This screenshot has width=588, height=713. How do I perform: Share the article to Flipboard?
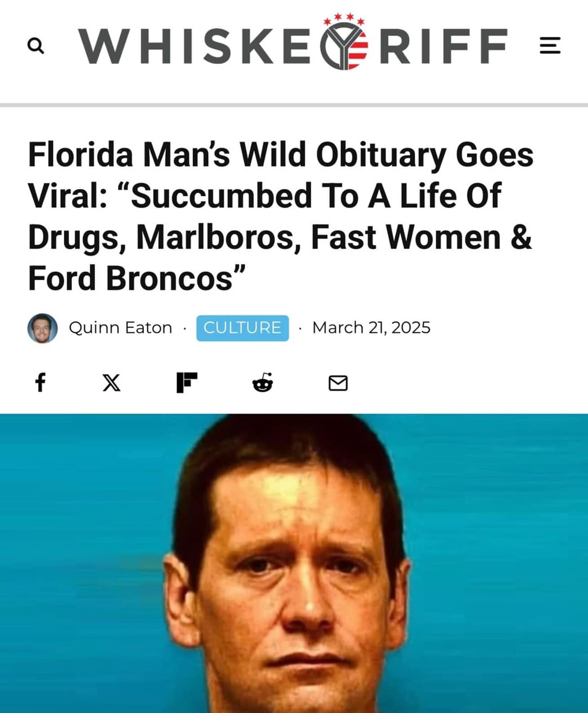187,383
